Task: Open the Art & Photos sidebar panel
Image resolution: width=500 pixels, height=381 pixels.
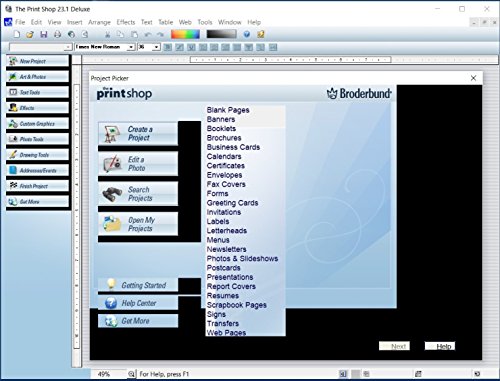Action: 38,77
